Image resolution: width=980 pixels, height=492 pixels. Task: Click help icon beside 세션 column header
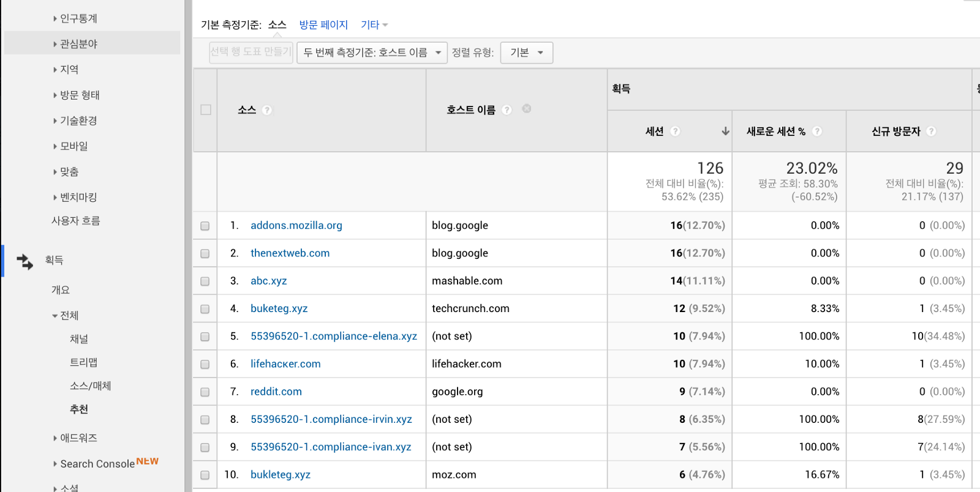[x=675, y=132]
